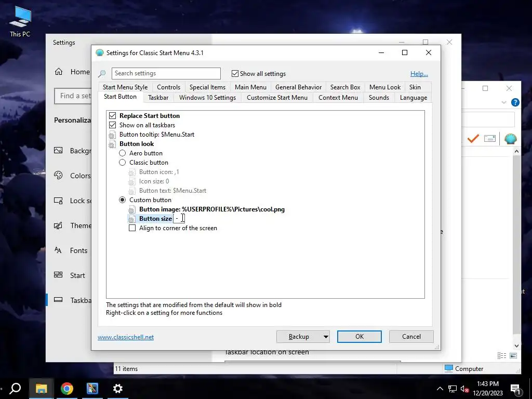Open the Backup dropdown arrow
Viewport: 532px width, 399px height.
325,337
